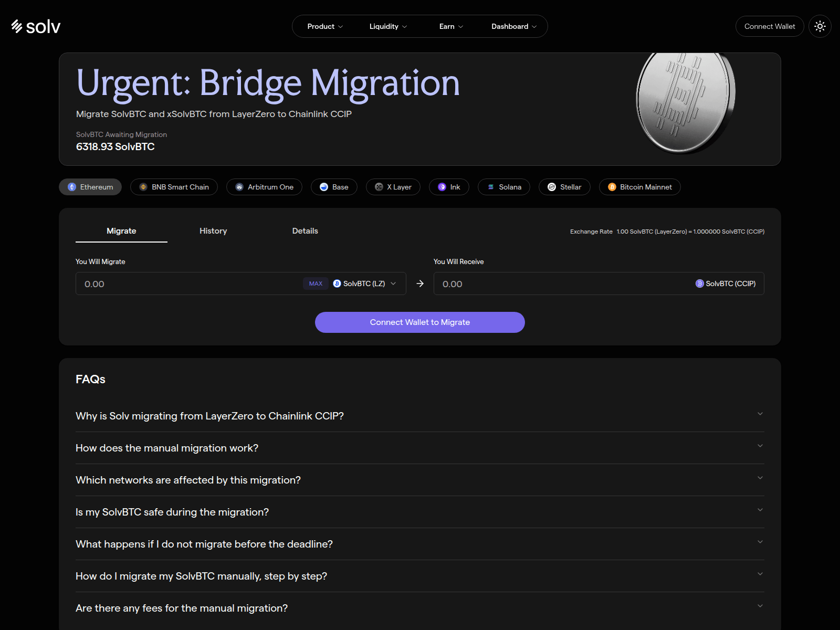Switch to the Base network

(334, 187)
